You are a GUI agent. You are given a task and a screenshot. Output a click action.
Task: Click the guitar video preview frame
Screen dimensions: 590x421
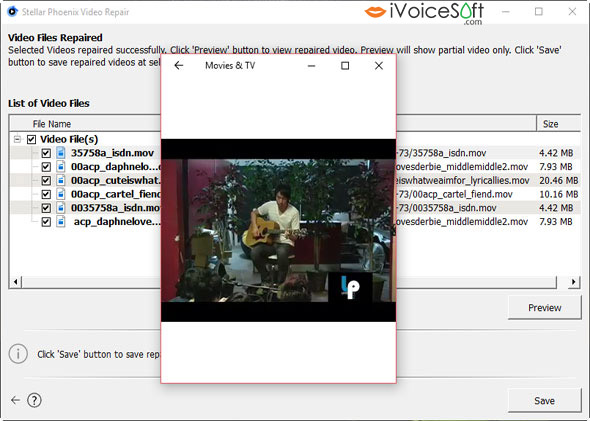[278, 230]
